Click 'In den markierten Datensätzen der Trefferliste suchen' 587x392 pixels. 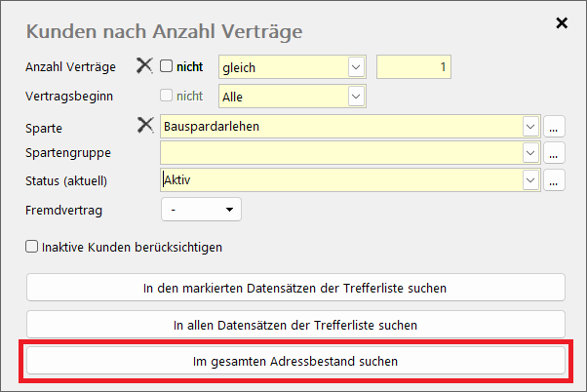pos(295,288)
